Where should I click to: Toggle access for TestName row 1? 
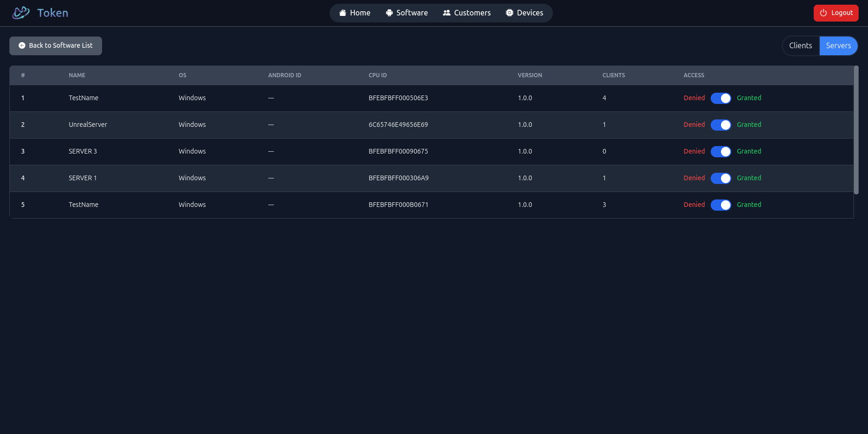pos(721,98)
